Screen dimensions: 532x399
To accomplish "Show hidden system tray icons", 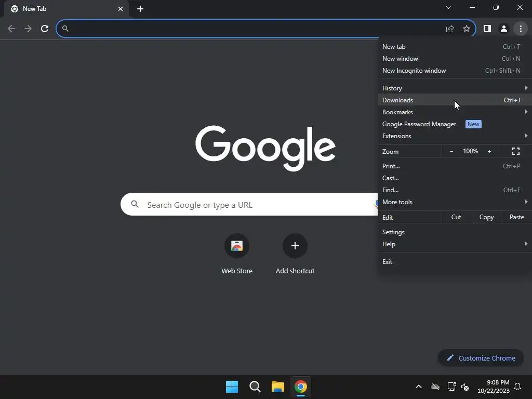I will pyautogui.click(x=419, y=387).
